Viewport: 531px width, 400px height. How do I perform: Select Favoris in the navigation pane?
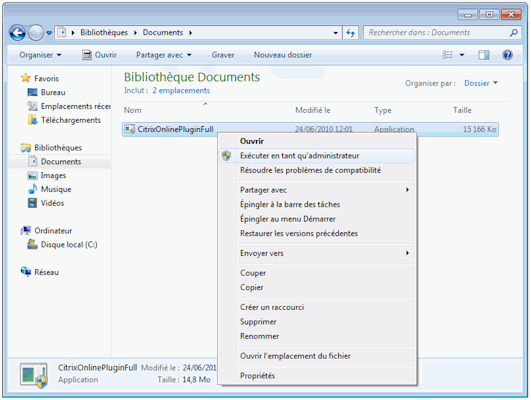point(40,78)
